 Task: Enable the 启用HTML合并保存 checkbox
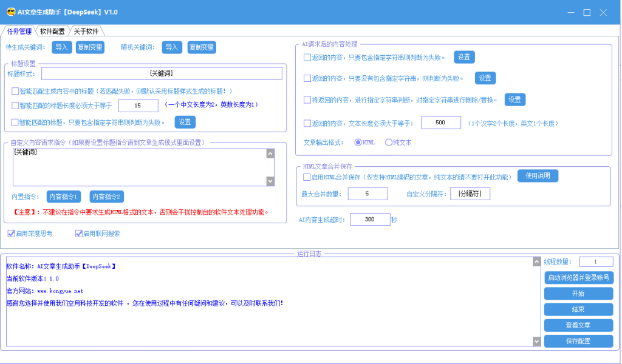pos(307,177)
